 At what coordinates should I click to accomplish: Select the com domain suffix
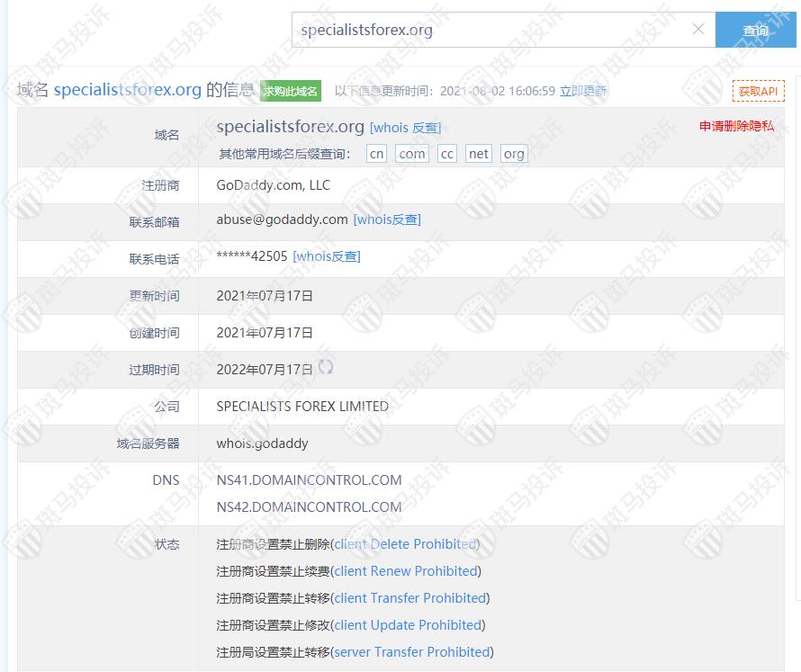412,154
